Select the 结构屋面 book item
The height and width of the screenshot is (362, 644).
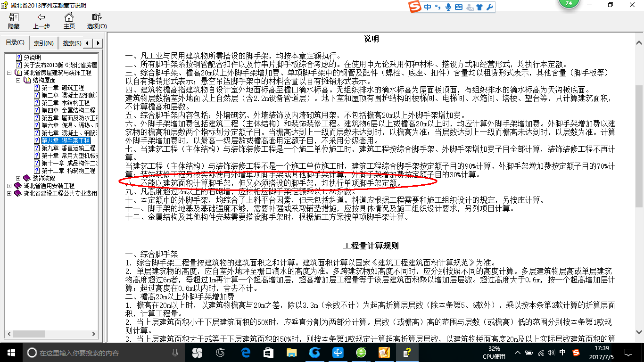44,80
